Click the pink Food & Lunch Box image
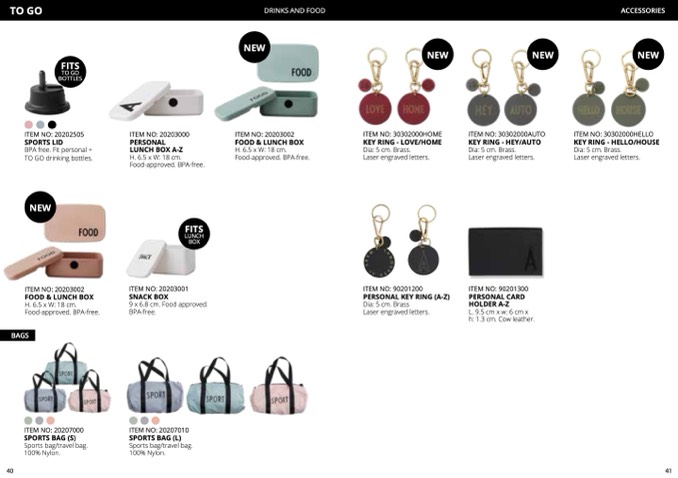This screenshot has height=478, width=678. [x=55, y=242]
